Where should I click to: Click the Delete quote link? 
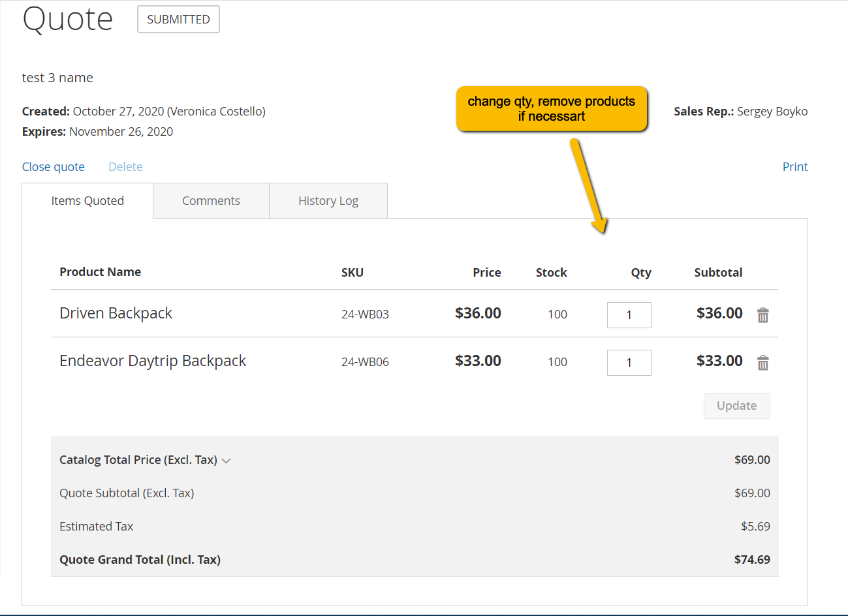point(125,167)
